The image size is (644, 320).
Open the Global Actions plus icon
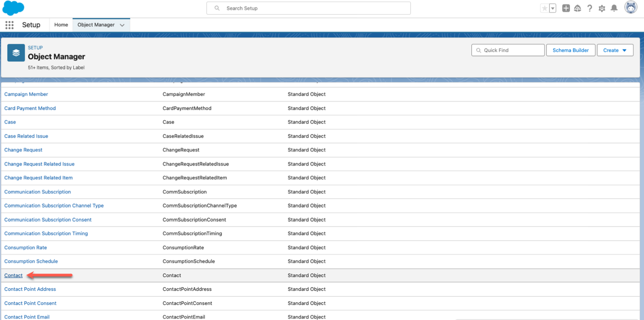coord(566,9)
